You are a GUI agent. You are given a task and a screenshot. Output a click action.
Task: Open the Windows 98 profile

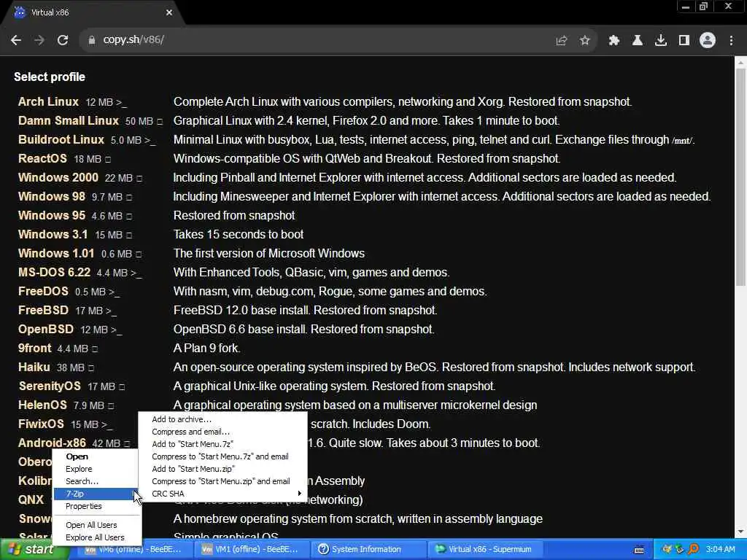[52, 196]
